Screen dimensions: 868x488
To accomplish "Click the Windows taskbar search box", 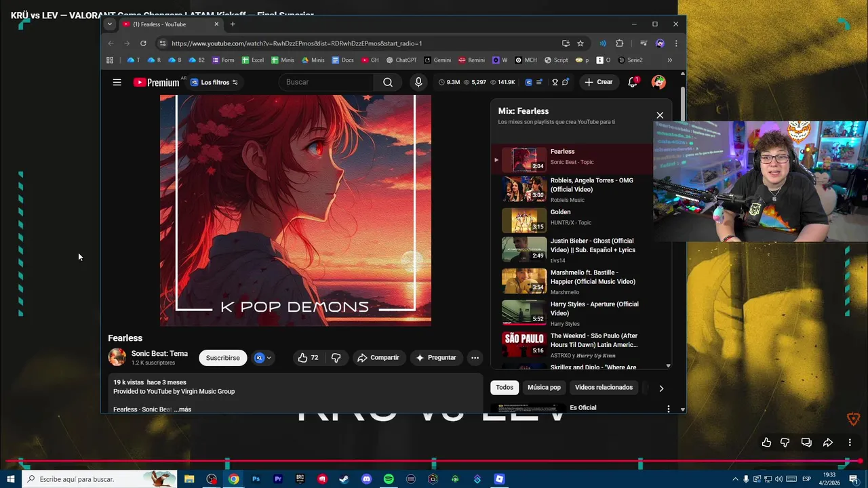I will [x=100, y=479].
